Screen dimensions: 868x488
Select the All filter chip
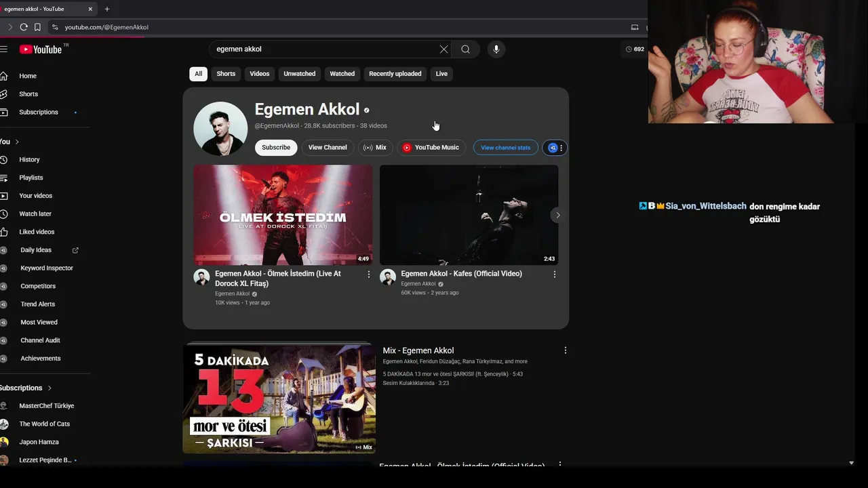click(x=198, y=74)
